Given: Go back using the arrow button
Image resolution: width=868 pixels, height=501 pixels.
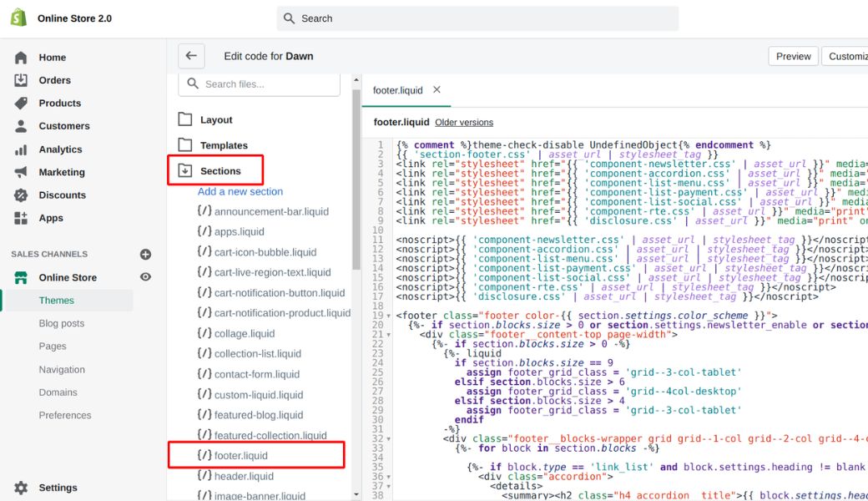Looking at the screenshot, I should click(191, 56).
